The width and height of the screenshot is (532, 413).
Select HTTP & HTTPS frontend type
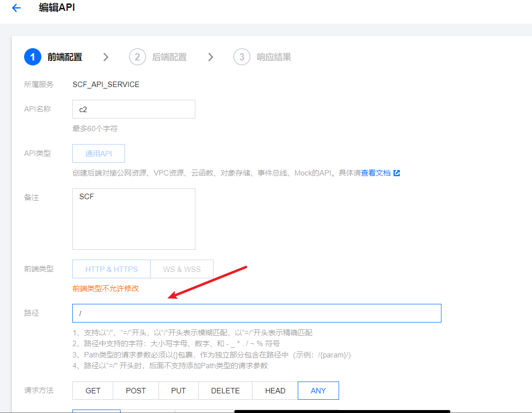click(x=111, y=269)
